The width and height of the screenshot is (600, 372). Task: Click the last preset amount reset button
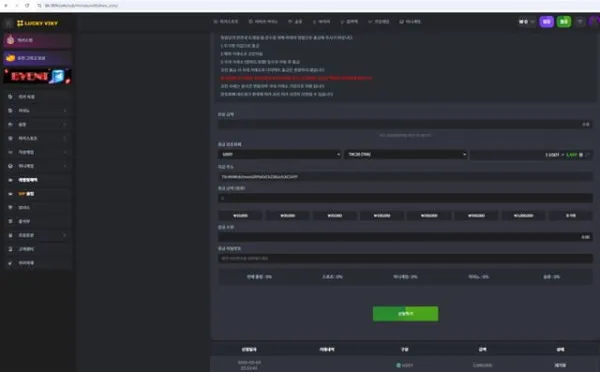(571, 215)
